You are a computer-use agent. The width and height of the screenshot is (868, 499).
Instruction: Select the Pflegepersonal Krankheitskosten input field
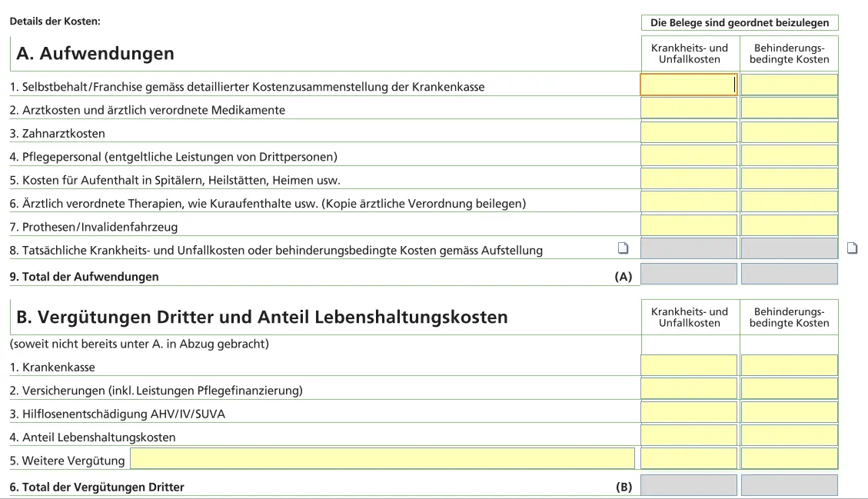click(x=688, y=155)
